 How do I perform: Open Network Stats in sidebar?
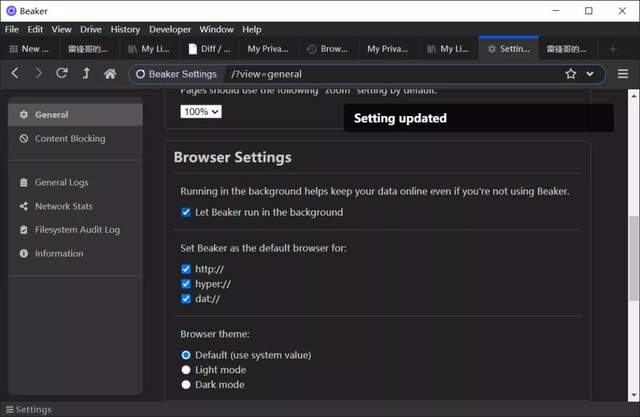coord(63,206)
